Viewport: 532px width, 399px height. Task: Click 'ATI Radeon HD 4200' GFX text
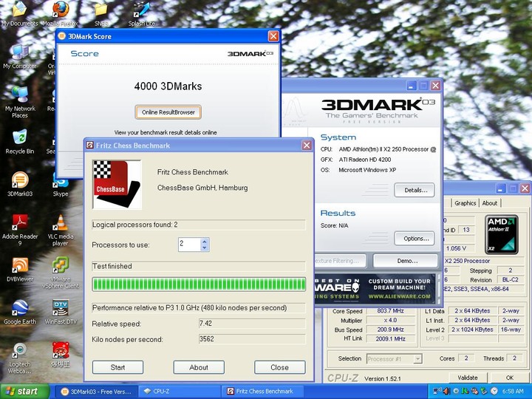[365, 160]
